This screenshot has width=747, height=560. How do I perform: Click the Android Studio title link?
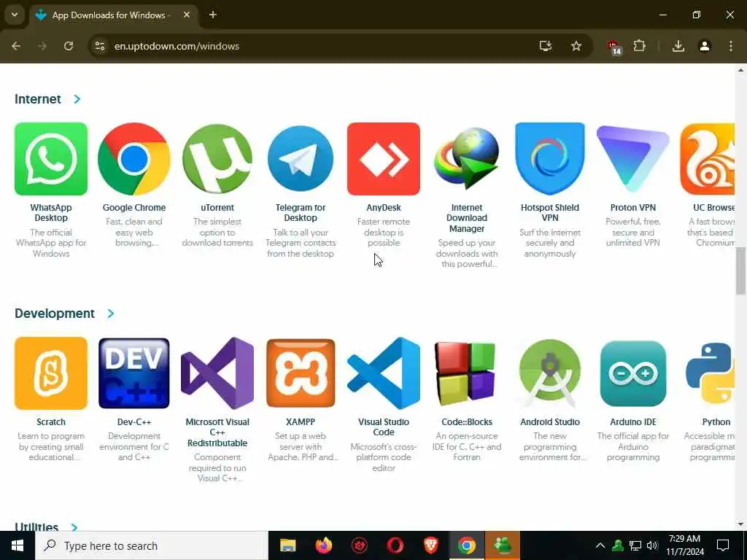[x=550, y=422]
